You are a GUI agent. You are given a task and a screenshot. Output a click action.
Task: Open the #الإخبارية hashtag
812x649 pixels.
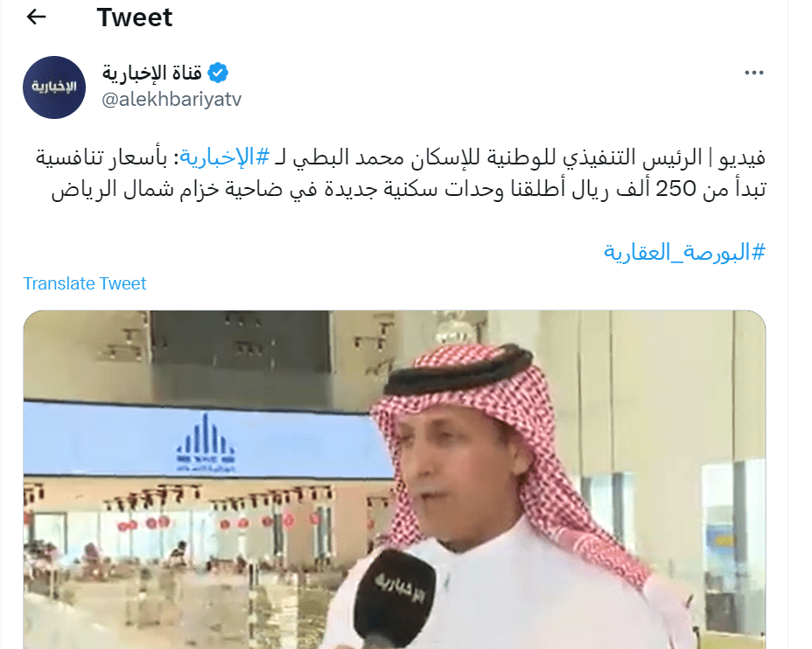(225, 157)
